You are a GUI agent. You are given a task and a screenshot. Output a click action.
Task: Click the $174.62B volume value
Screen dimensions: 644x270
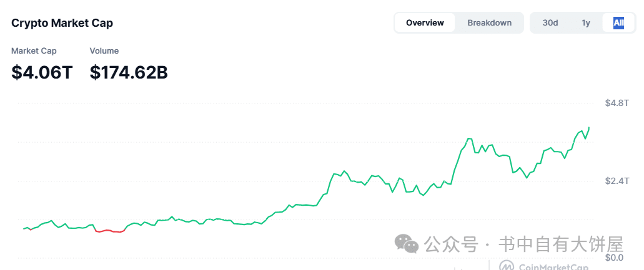[129, 72]
